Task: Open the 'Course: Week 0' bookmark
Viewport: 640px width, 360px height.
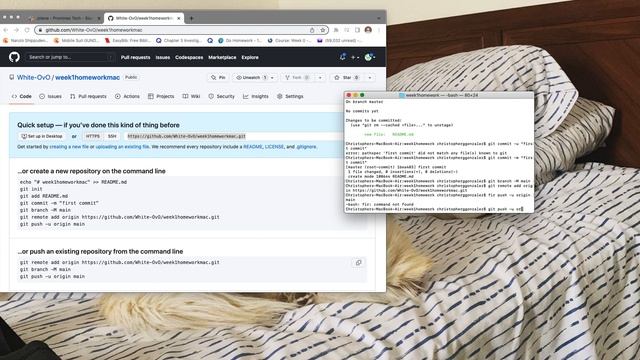Action: coord(290,40)
